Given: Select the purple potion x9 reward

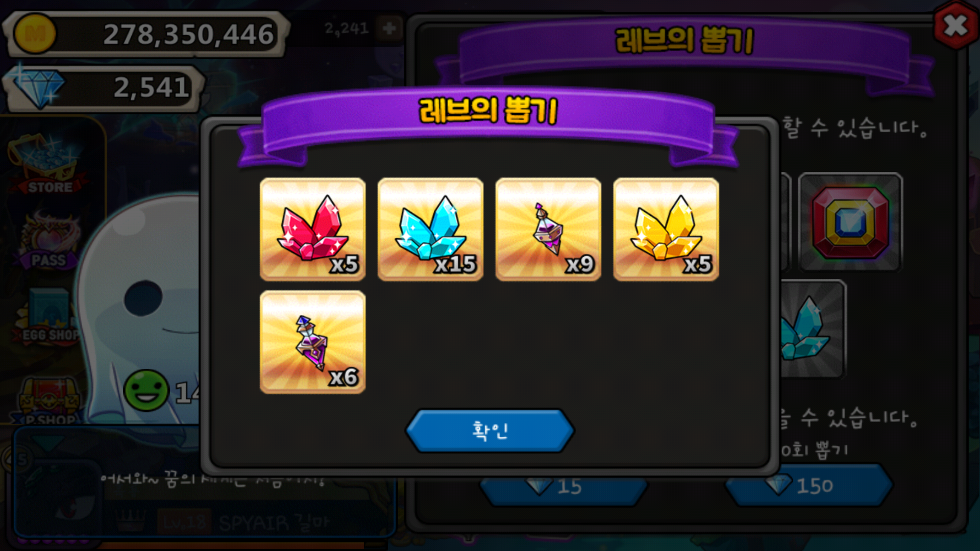Looking at the screenshot, I should click(x=548, y=229).
